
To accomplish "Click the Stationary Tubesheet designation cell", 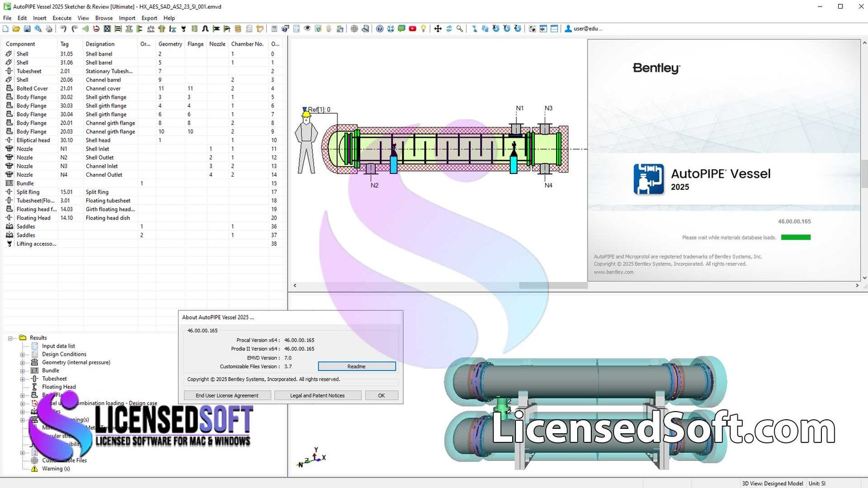I will click(x=109, y=71).
